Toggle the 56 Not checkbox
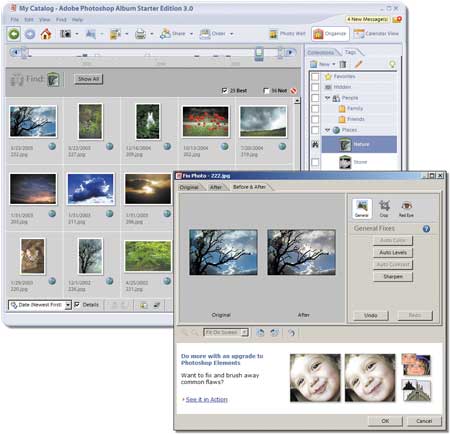Image resolution: width=450 pixels, height=434 pixels. click(x=266, y=91)
